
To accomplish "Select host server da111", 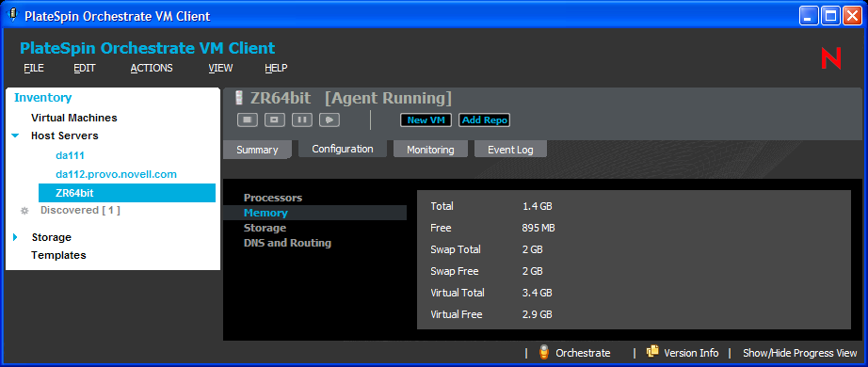I will tap(70, 155).
